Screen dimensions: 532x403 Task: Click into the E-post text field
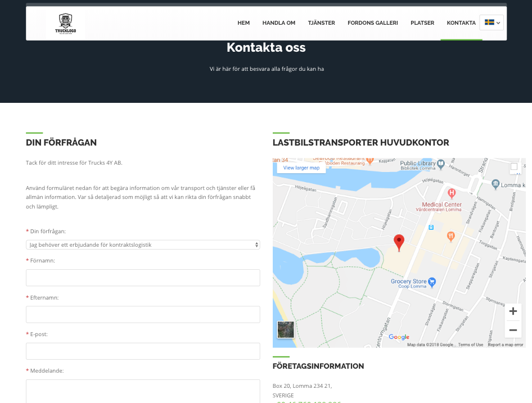143,351
